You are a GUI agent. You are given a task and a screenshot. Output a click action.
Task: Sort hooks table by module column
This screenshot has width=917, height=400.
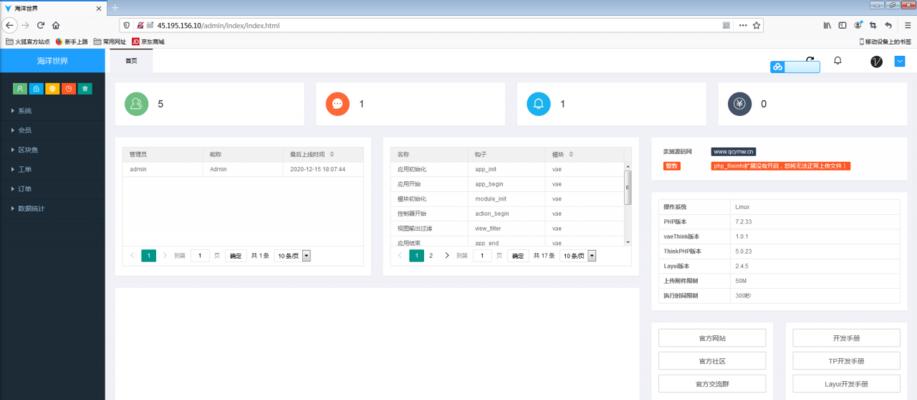(x=571, y=154)
